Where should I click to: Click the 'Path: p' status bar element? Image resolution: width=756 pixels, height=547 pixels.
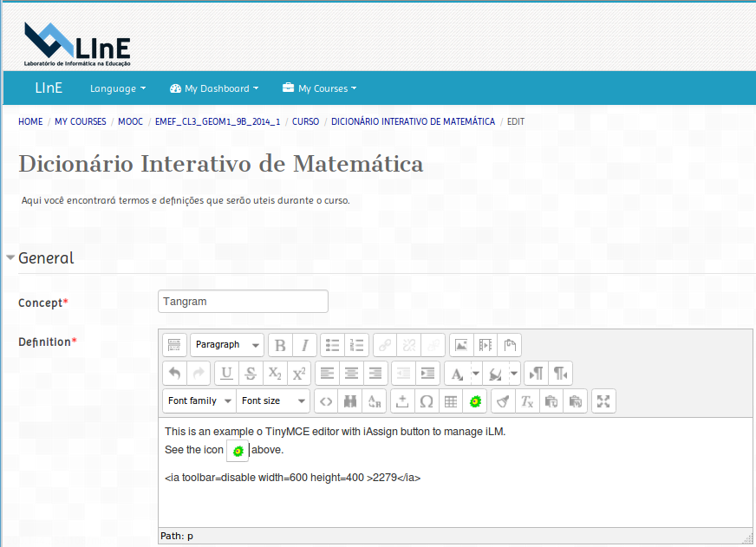tap(177, 536)
